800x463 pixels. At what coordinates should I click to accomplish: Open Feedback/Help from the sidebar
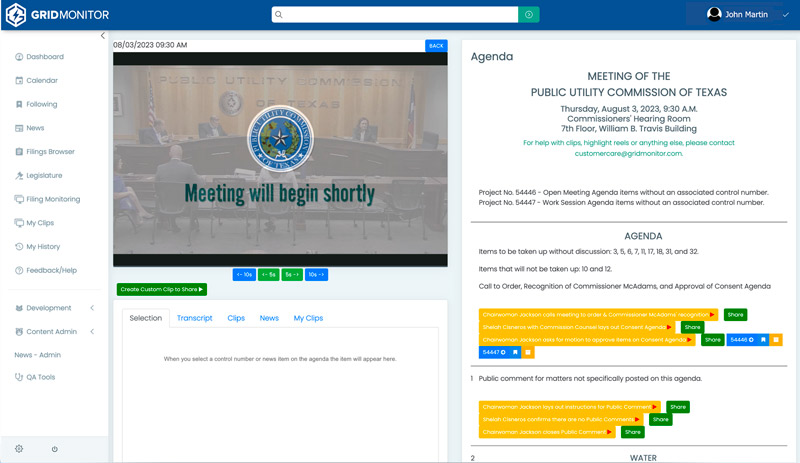click(46, 271)
